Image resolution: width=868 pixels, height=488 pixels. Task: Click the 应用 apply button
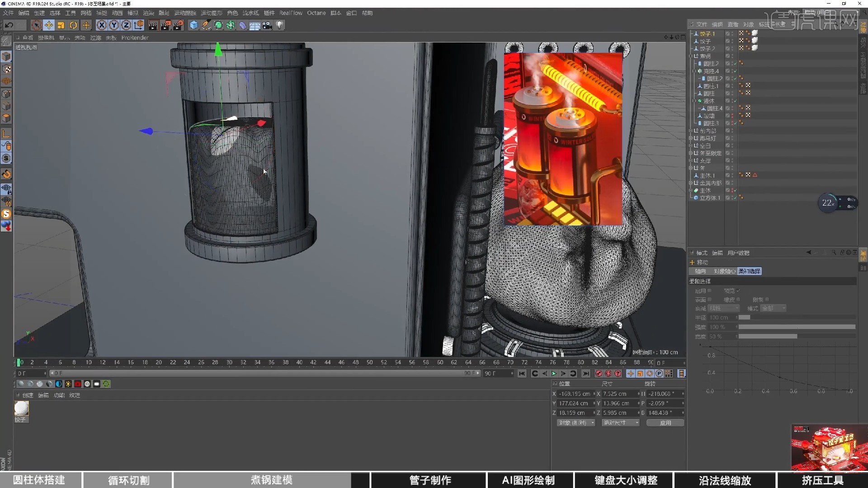coord(665,423)
